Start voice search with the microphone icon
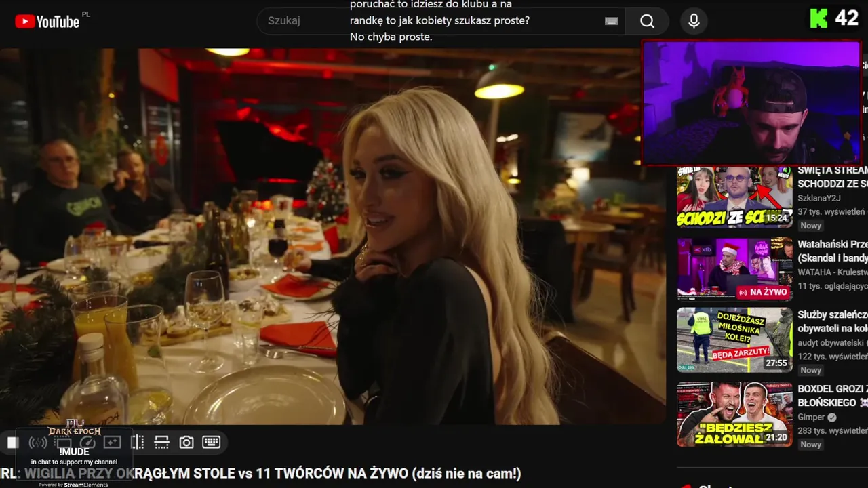The width and height of the screenshot is (868, 488). click(x=694, y=21)
